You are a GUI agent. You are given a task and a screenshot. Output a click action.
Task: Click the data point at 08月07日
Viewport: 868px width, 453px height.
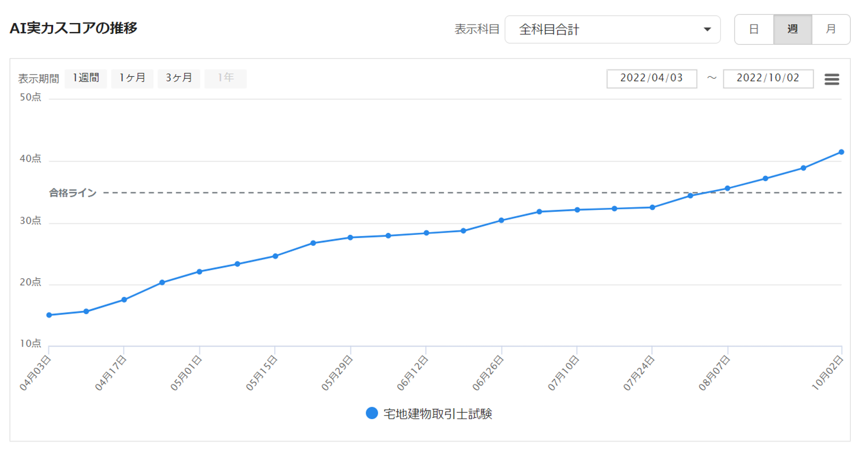728,188
